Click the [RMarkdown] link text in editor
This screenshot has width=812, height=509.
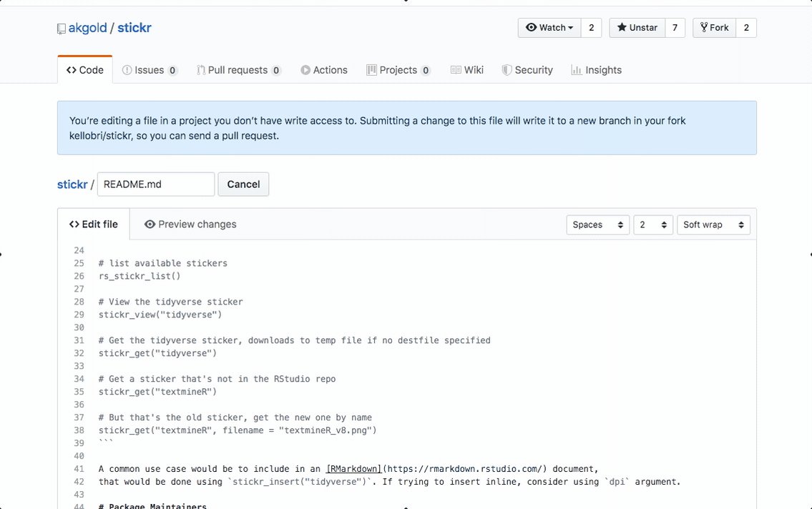pos(353,469)
